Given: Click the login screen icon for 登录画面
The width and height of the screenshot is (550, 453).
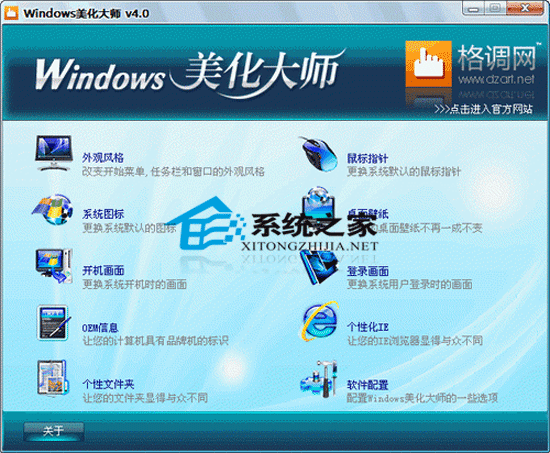Looking at the screenshot, I should [318, 267].
